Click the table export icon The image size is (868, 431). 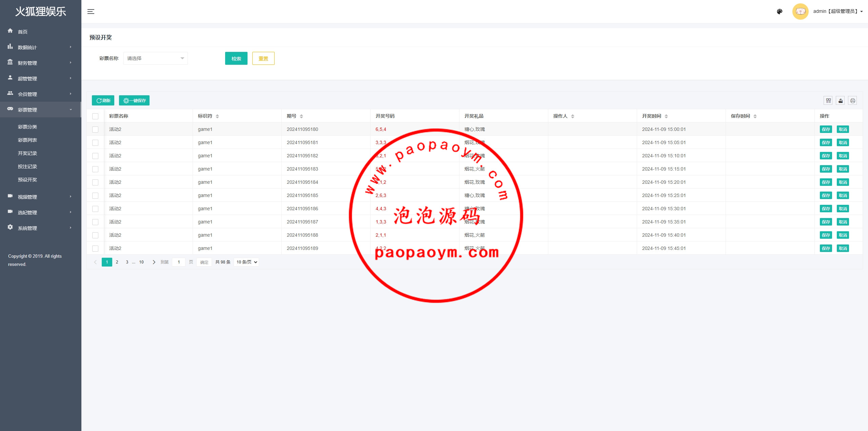[x=841, y=100]
